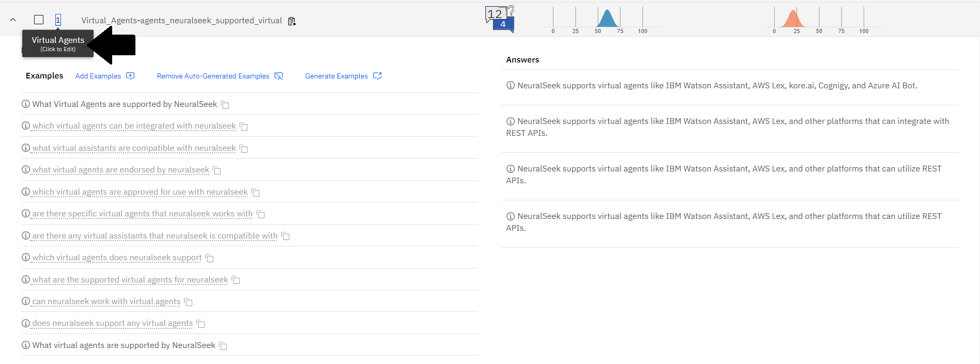Click info icon of answer mentioning kore.ai and Cognigy
The image size is (980, 364).
pos(511,85)
